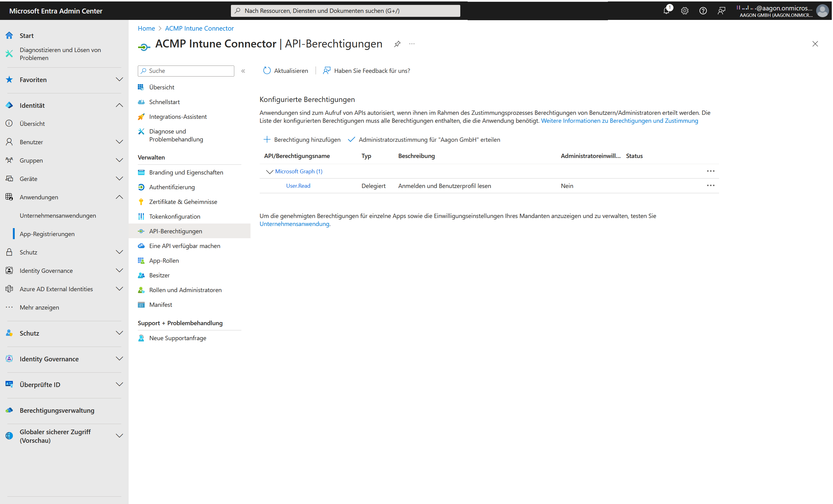This screenshot has height=504, width=833.
Task: Click the Status column header
Action: pyautogui.click(x=634, y=156)
